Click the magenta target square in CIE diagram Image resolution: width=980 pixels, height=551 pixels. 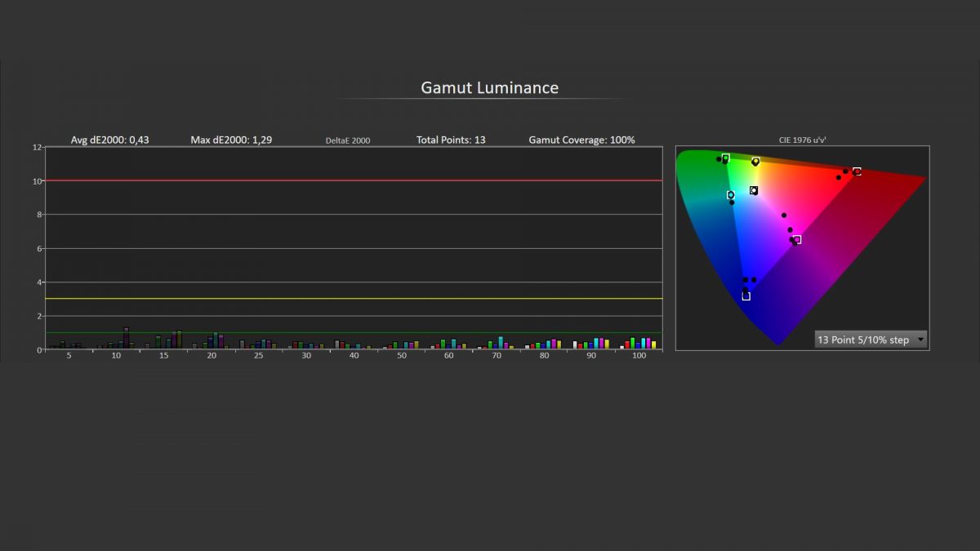pos(797,240)
